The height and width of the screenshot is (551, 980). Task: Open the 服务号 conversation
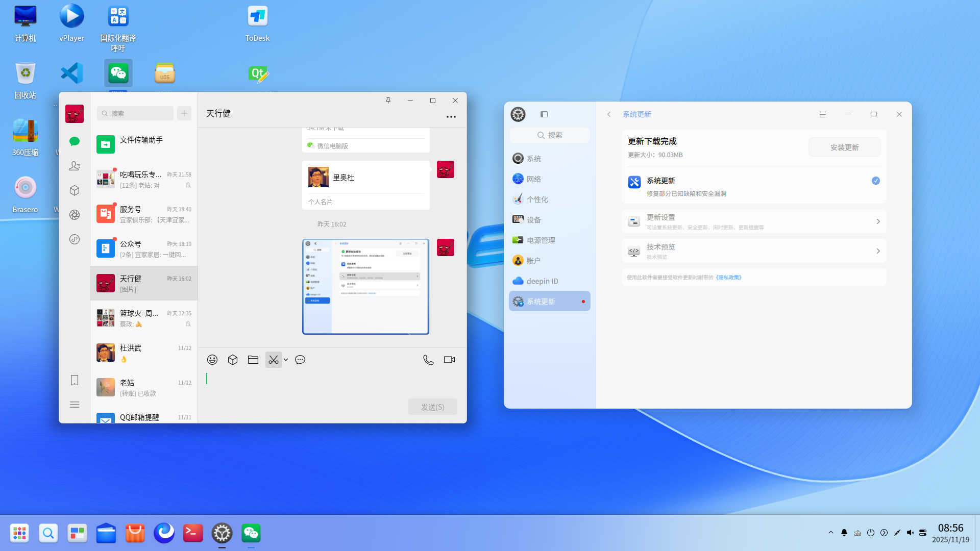click(x=144, y=214)
